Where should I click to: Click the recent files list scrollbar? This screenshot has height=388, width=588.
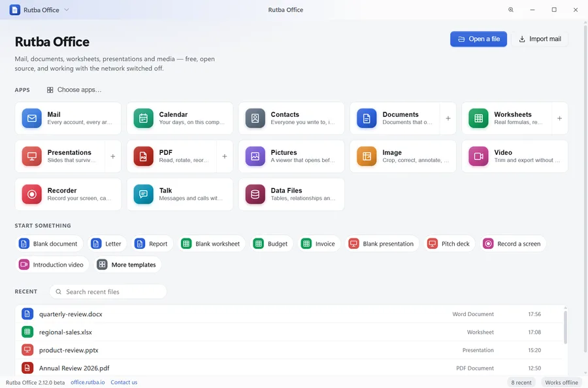(565, 327)
